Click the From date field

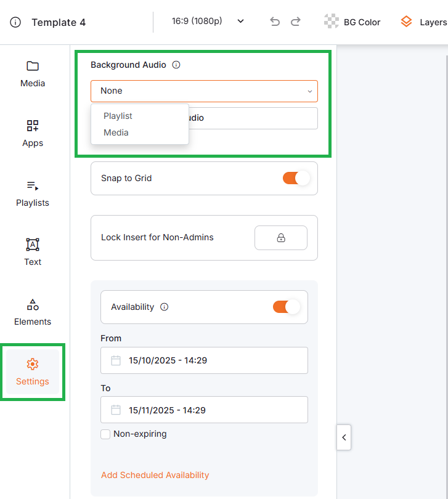coord(204,360)
